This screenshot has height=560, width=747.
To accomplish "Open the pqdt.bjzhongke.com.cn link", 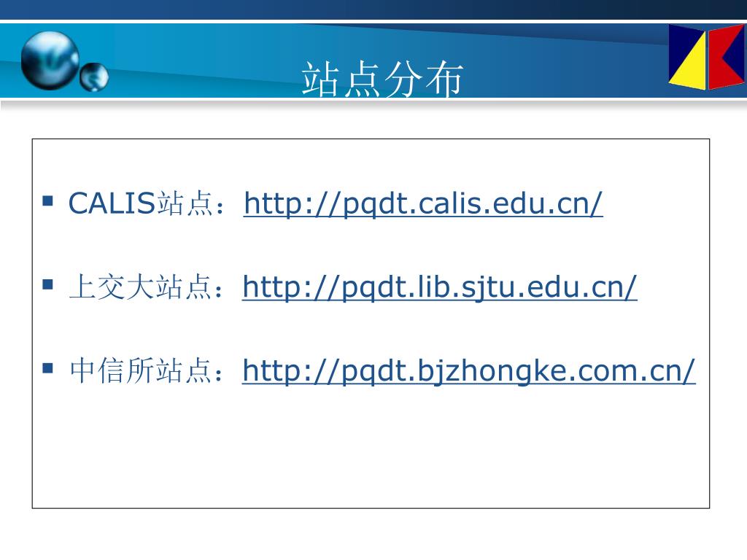I will (469, 371).
